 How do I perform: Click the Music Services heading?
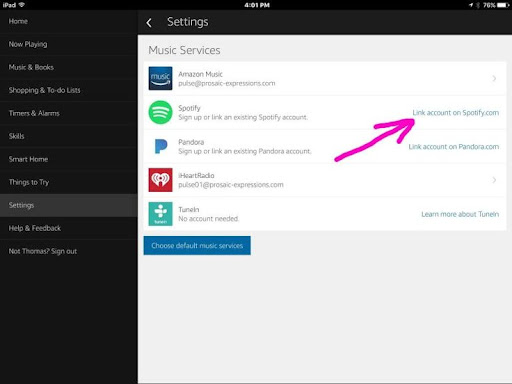tap(184, 50)
